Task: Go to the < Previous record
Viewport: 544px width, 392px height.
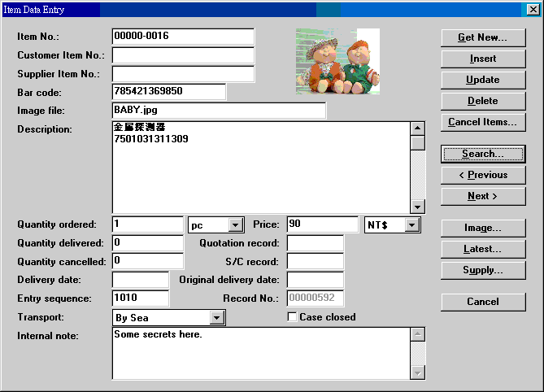Action: (x=483, y=175)
